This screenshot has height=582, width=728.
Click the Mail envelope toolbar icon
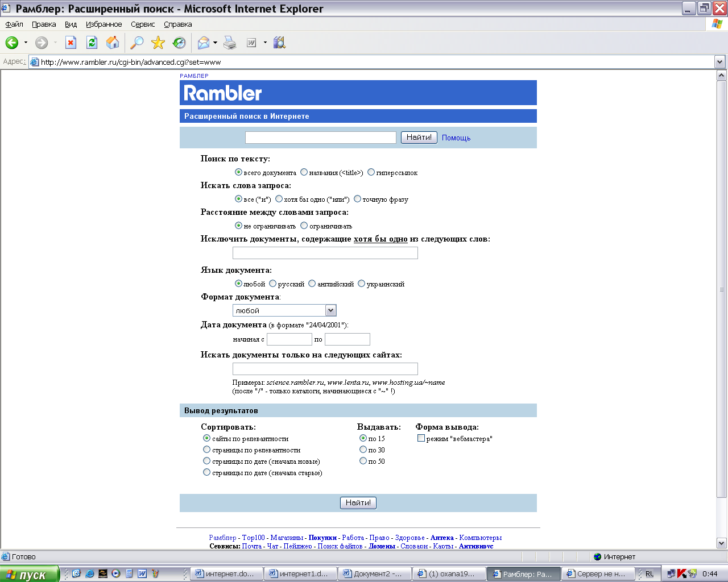coord(204,43)
